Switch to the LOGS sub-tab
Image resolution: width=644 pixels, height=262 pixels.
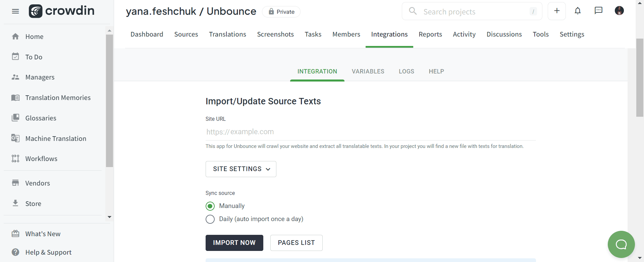pos(407,71)
